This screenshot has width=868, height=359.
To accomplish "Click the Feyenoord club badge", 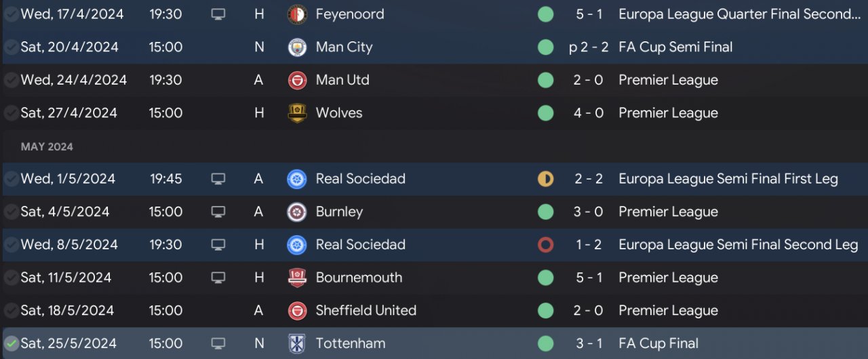I will [297, 14].
